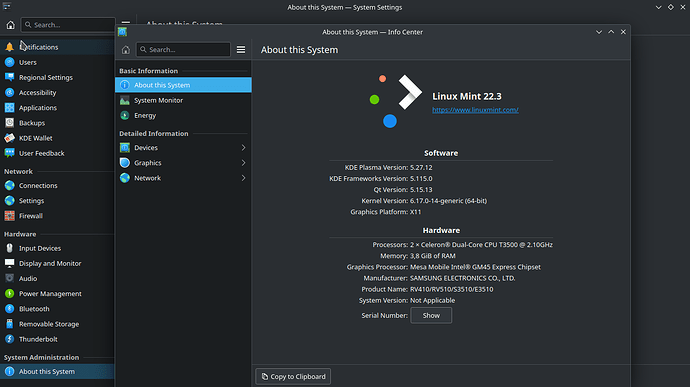Copy system information to clipboard
Viewport: 690px width, 387px height.
[x=293, y=376]
